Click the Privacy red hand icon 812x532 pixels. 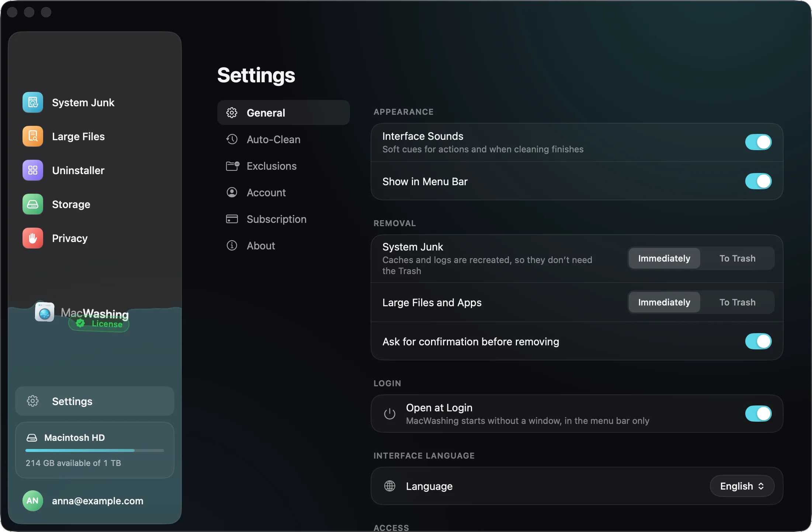[33, 238]
